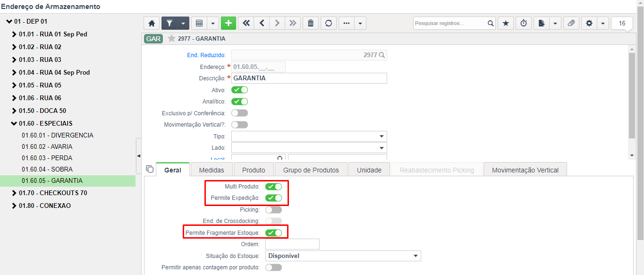
Task: Open more actions ellipsis button
Action: 347,23
